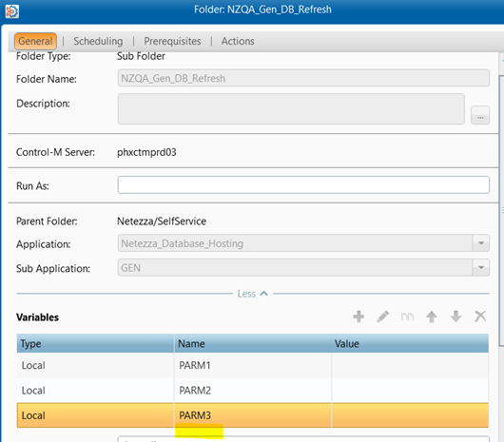504x442 pixels.
Task: Move variable down with down arrow
Action: tap(456, 317)
